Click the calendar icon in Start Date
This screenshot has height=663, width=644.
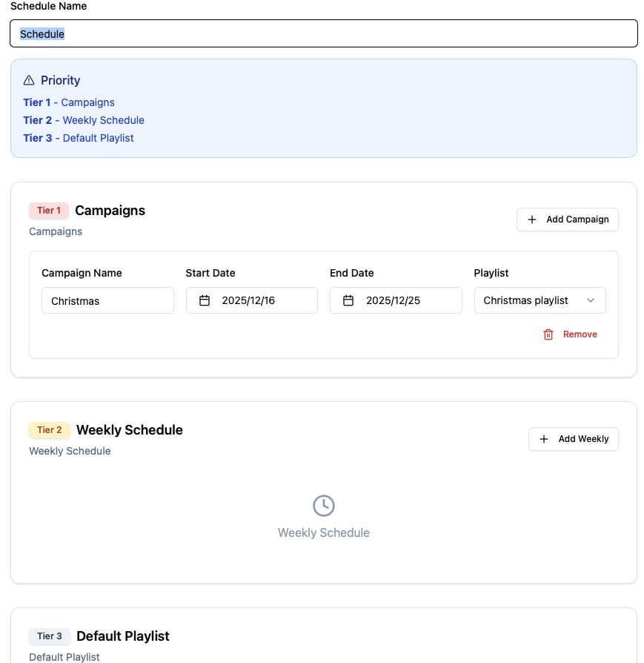pos(205,300)
